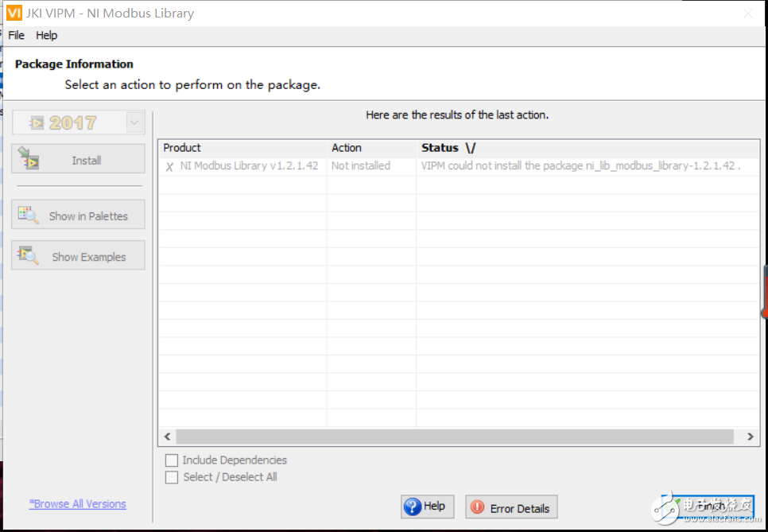Click the Show Examples magnifier icon
Image resolution: width=768 pixels, height=532 pixels.
tap(28, 255)
